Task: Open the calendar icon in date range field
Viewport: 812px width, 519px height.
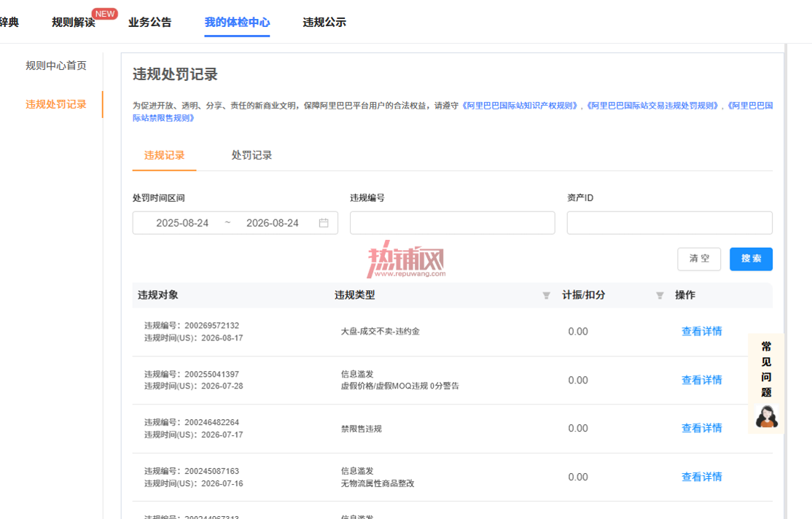Action: (x=324, y=223)
